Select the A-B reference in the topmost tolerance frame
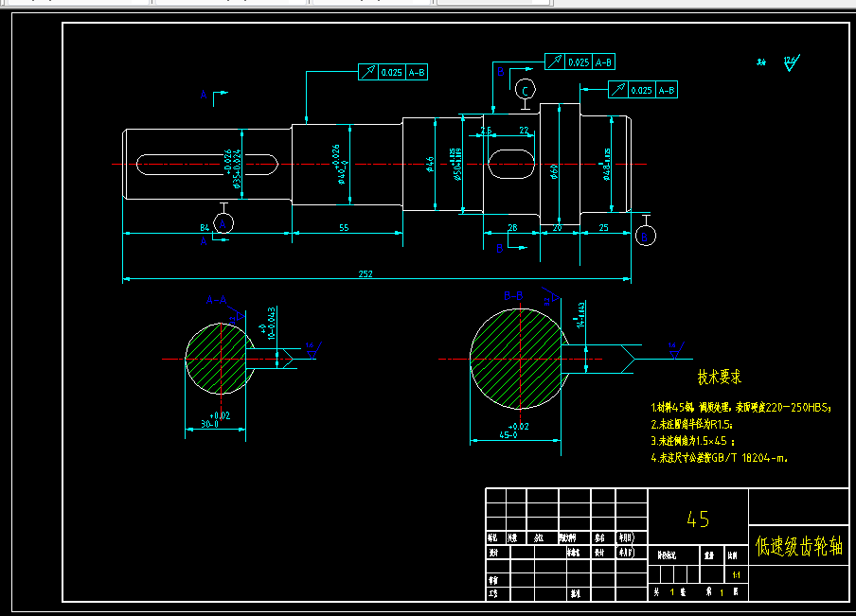Image resolution: width=856 pixels, height=616 pixels. point(603,62)
